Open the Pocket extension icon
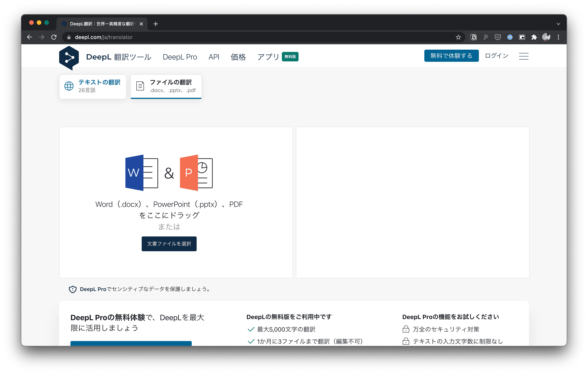Viewport: 588px width, 374px height. click(498, 37)
